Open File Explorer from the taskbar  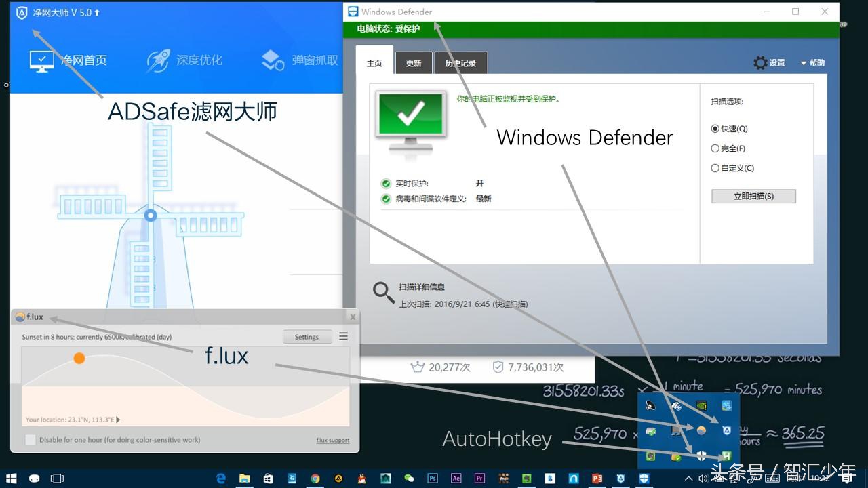[x=245, y=479]
